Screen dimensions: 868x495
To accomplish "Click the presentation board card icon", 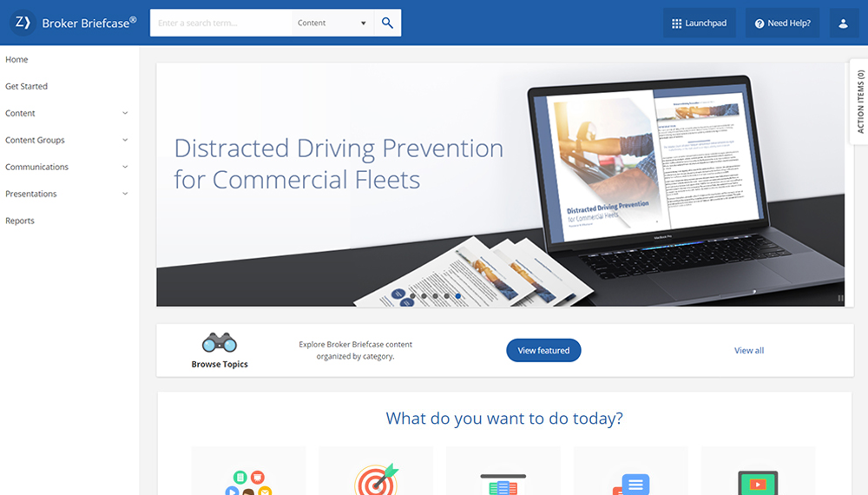I will [503, 484].
